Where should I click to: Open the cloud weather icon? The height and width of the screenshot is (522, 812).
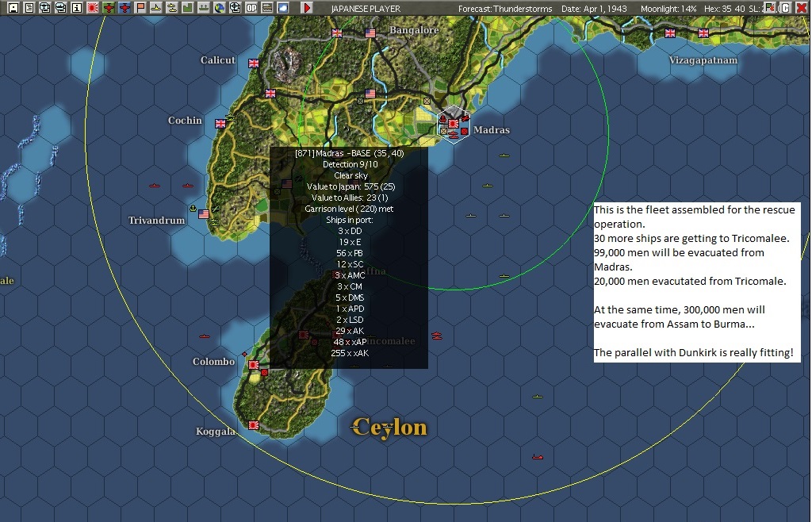[283, 8]
